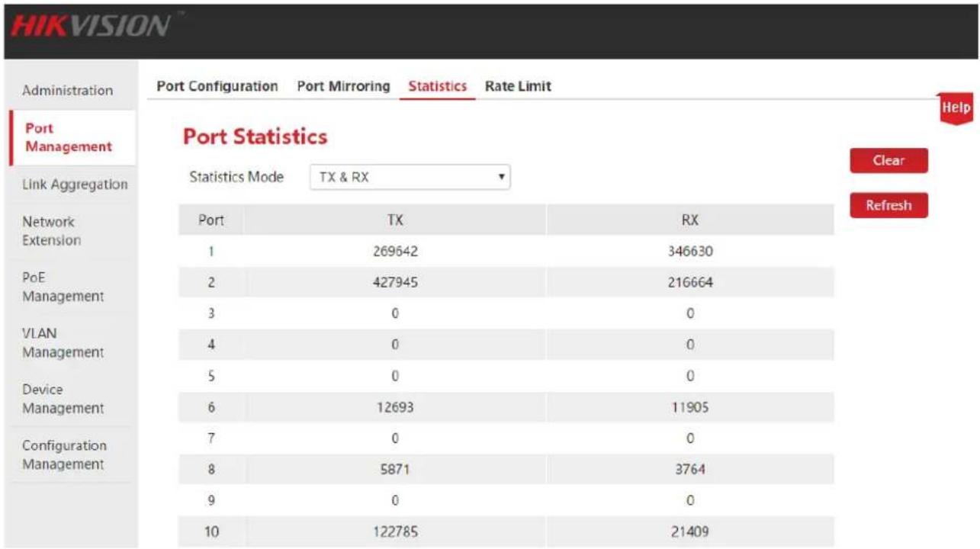Viewport: 980px width, 549px height.
Task: Click the Port column header
Action: (x=211, y=220)
